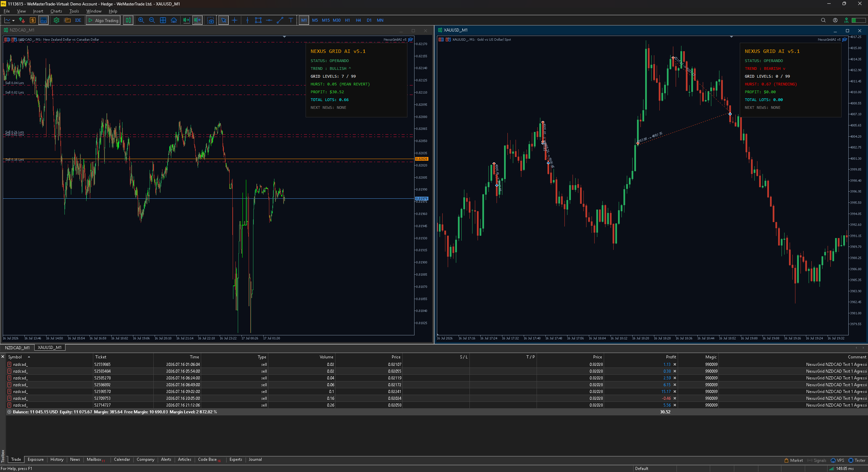The width and height of the screenshot is (868, 472).
Task: Select the arrow cursor tool
Action: click(x=224, y=20)
